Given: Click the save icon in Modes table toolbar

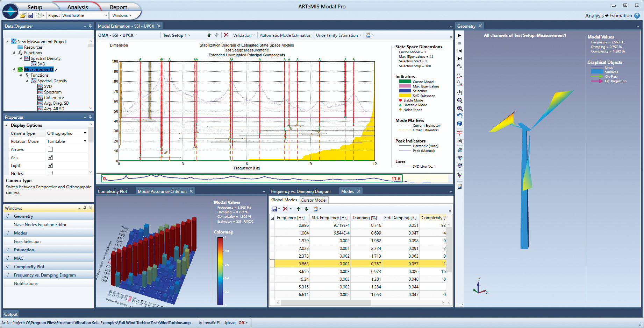Looking at the screenshot, I should tap(274, 209).
